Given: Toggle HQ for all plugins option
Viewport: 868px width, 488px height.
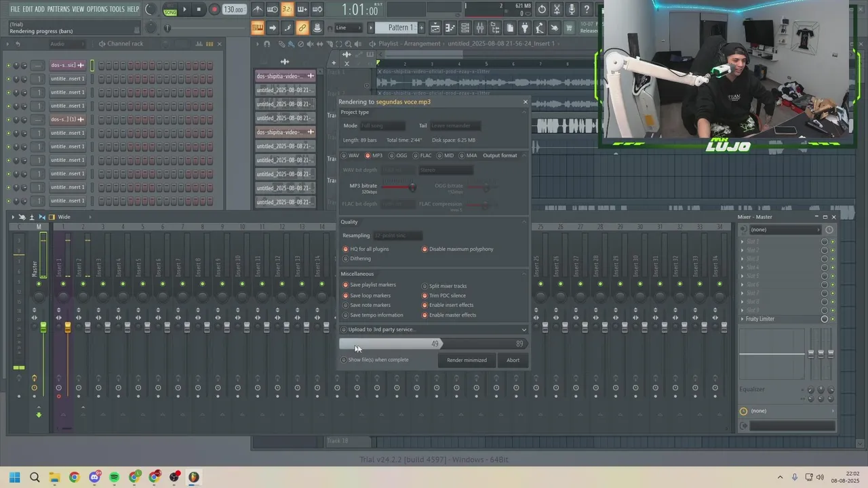Looking at the screenshot, I should tap(366, 249).
